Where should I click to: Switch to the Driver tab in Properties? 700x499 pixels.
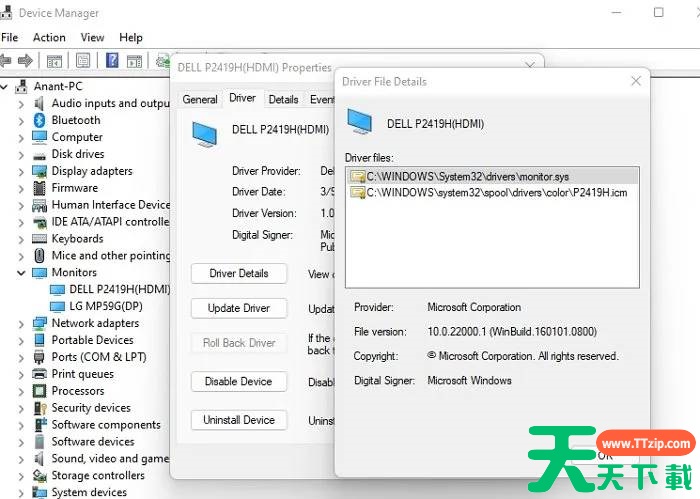pyautogui.click(x=242, y=98)
